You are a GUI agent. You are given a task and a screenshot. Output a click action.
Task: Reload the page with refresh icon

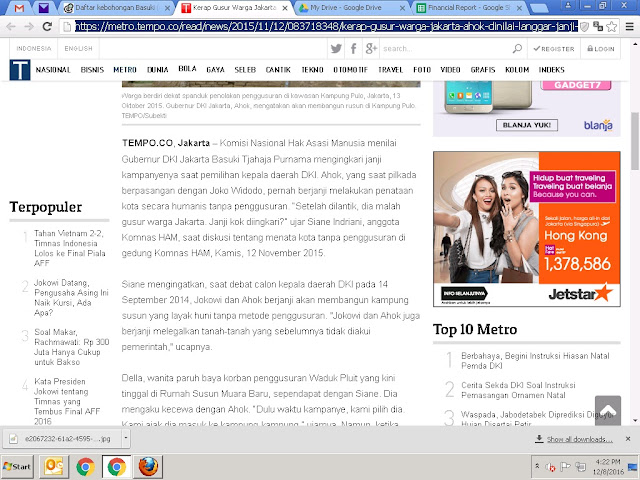47,27
